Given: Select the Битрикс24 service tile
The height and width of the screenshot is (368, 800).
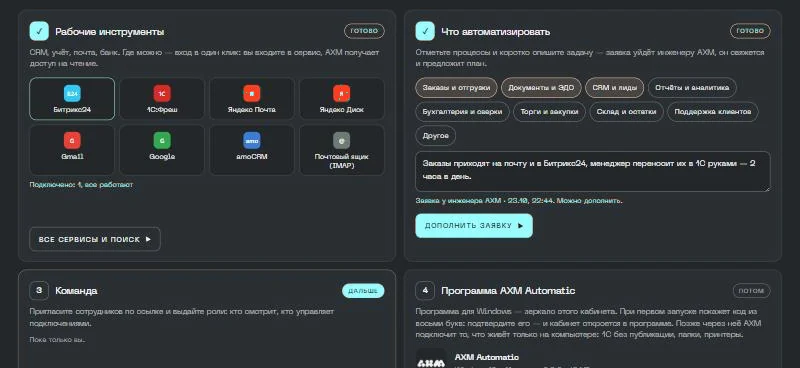Looking at the screenshot, I should (72, 99).
